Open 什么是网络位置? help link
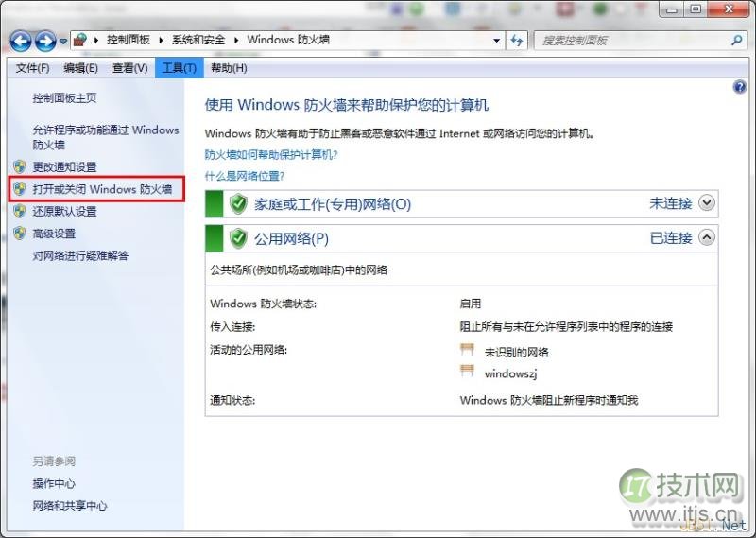 coord(245,176)
